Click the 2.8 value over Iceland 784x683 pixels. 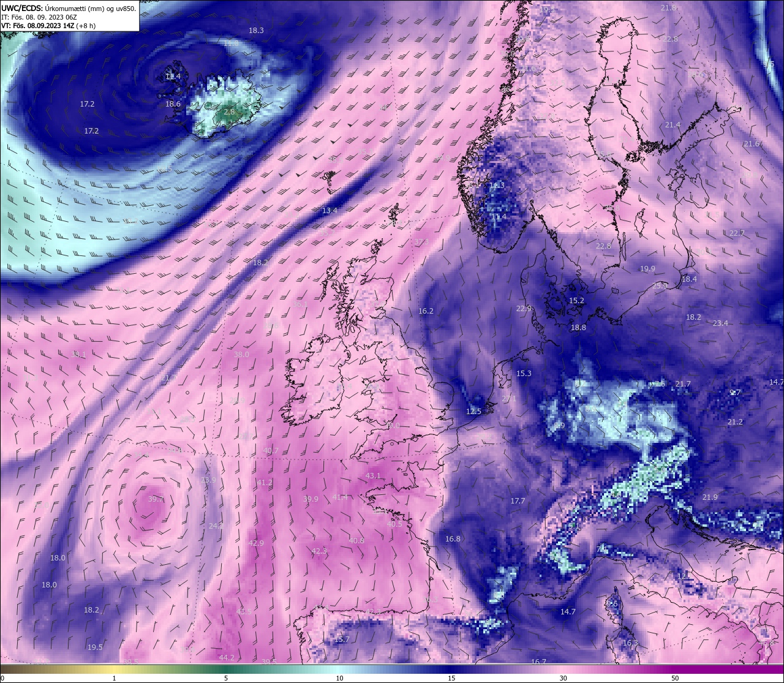pyautogui.click(x=230, y=112)
